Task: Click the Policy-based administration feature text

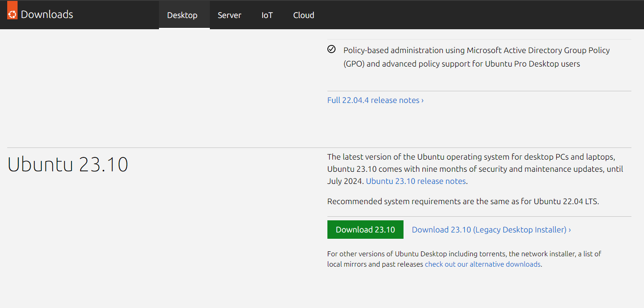Action: tap(476, 57)
